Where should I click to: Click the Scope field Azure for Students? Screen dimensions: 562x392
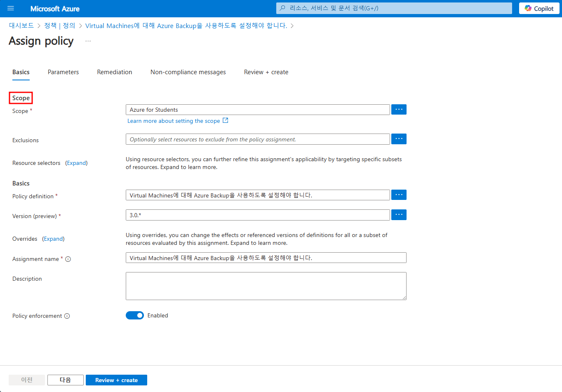tap(258, 110)
